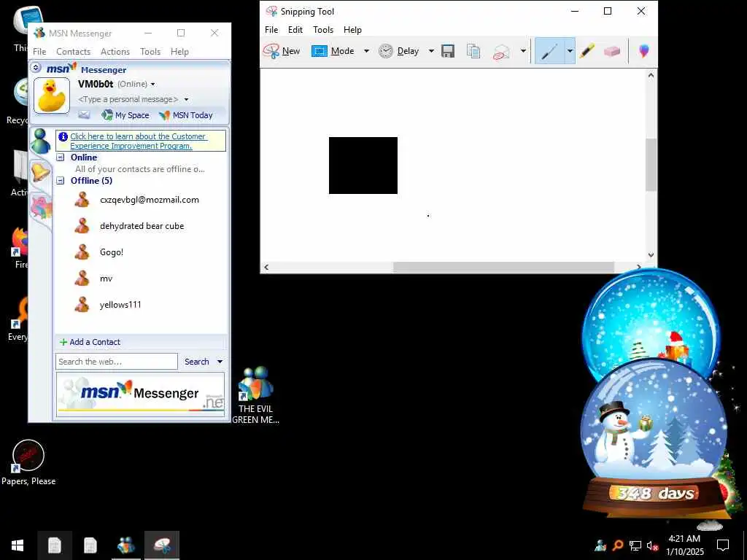Open MSN Today link

click(186, 115)
